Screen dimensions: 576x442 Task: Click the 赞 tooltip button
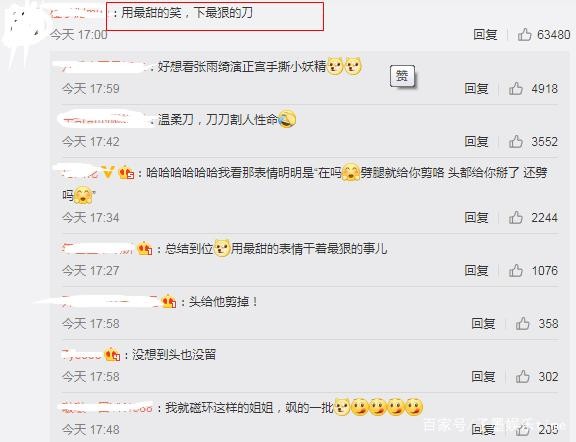click(402, 76)
